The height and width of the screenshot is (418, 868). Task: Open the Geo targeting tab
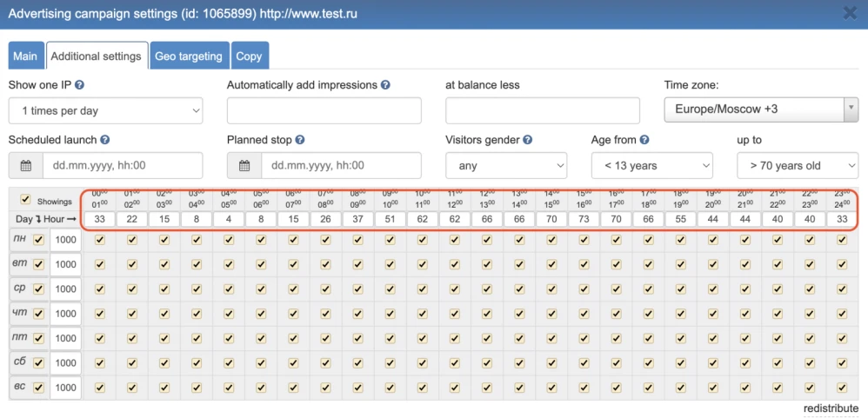pos(189,56)
